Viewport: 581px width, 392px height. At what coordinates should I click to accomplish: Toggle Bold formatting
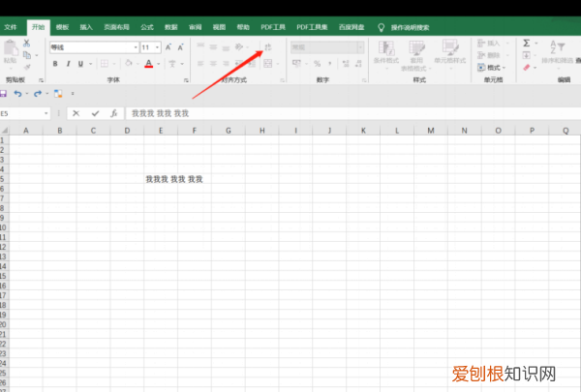(55, 63)
